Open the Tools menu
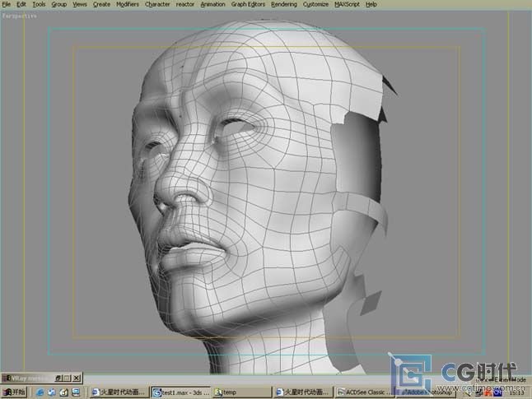 pyautogui.click(x=39, y=4)
